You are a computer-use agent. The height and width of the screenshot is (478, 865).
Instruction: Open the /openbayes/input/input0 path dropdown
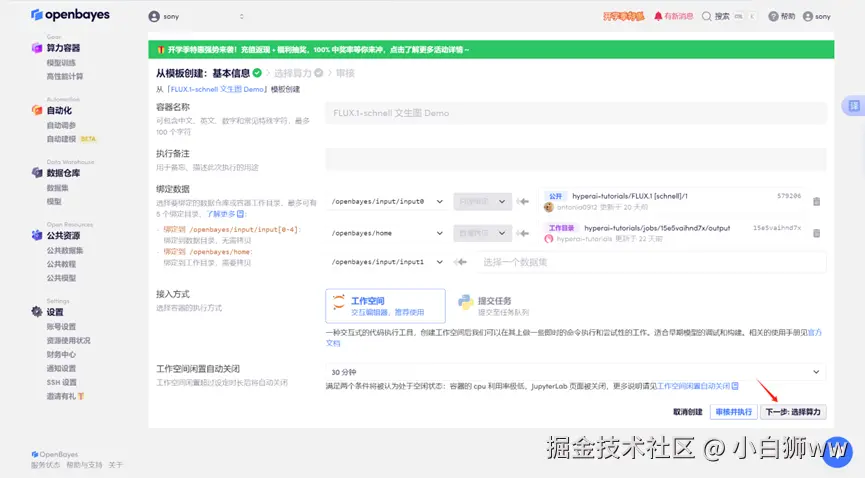(x=387, y=201)
